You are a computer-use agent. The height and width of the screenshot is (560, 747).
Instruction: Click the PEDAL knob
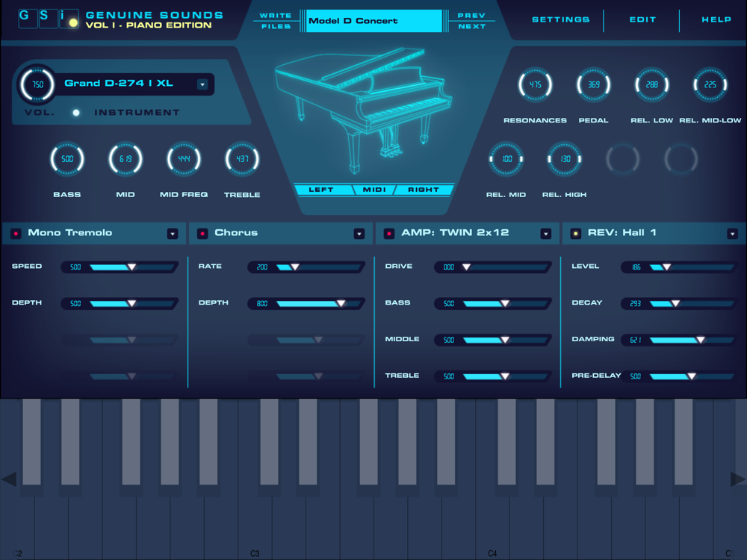[594, 85]
